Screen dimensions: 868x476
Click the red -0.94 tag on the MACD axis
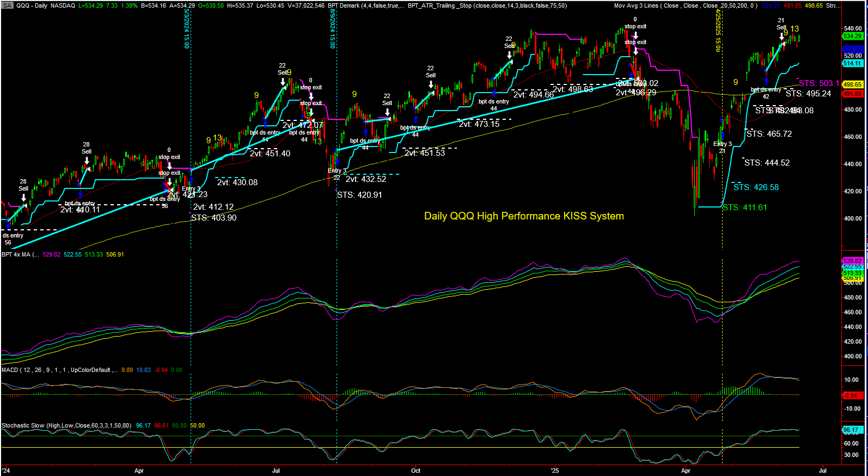(x=852, y=395)
